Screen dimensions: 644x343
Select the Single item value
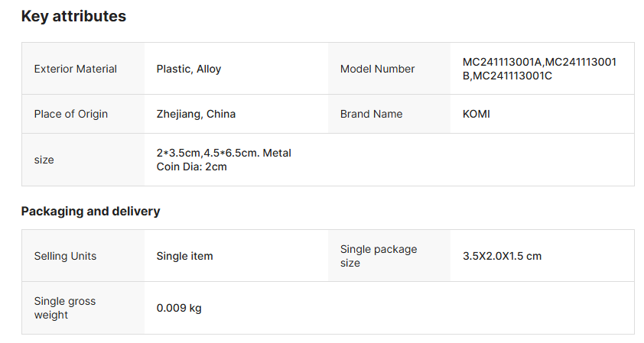[x=184, y=256]
